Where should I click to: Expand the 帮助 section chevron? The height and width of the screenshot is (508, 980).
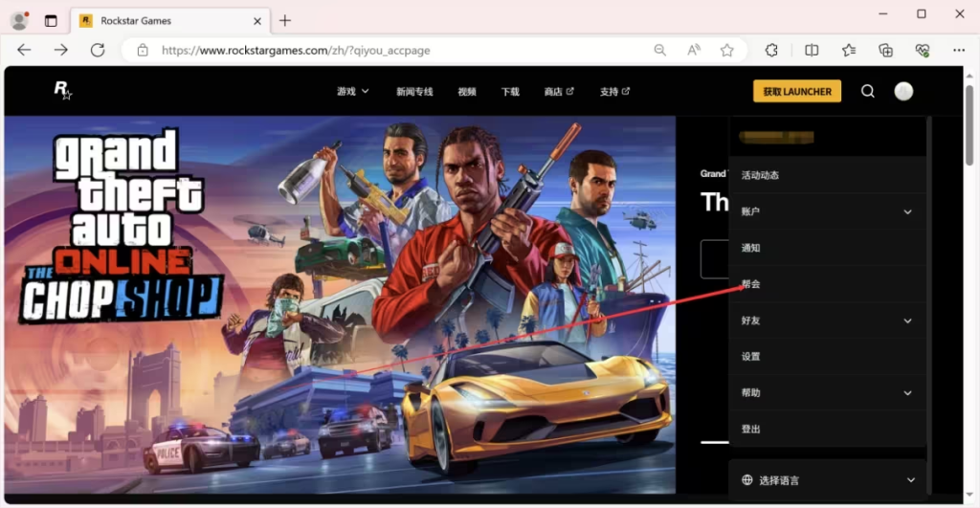point(907,393)
